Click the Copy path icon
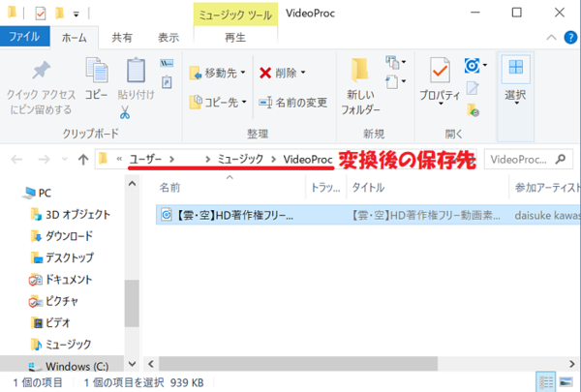Viewport: 581px width, 392px height. point(167,63)
